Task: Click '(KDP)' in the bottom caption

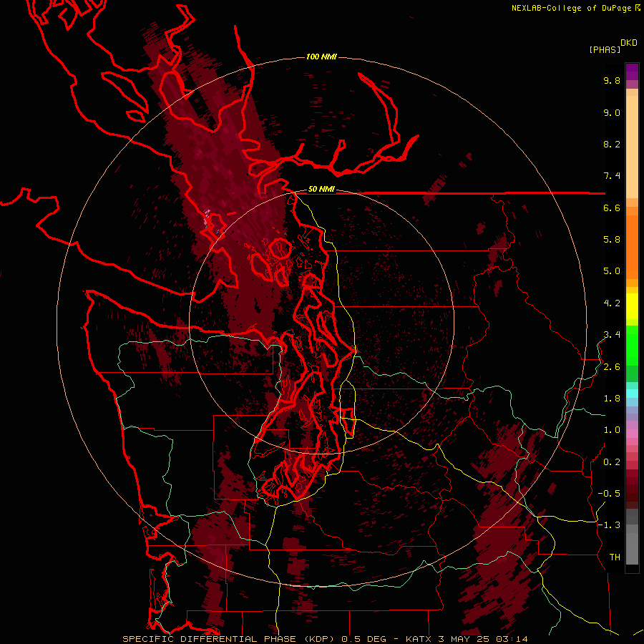Action: (318, 639)
